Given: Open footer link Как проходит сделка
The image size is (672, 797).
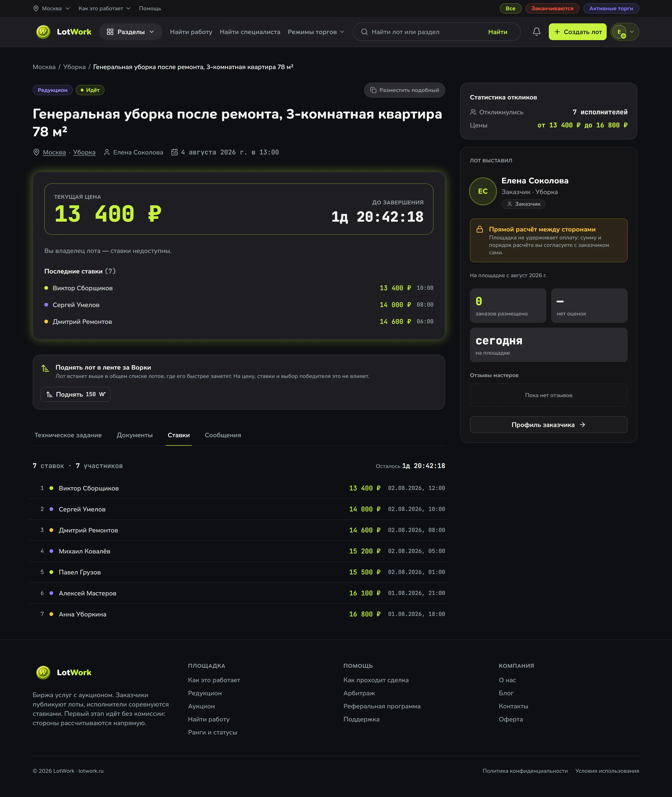Looking at the screenshot, I should [376, 680].
